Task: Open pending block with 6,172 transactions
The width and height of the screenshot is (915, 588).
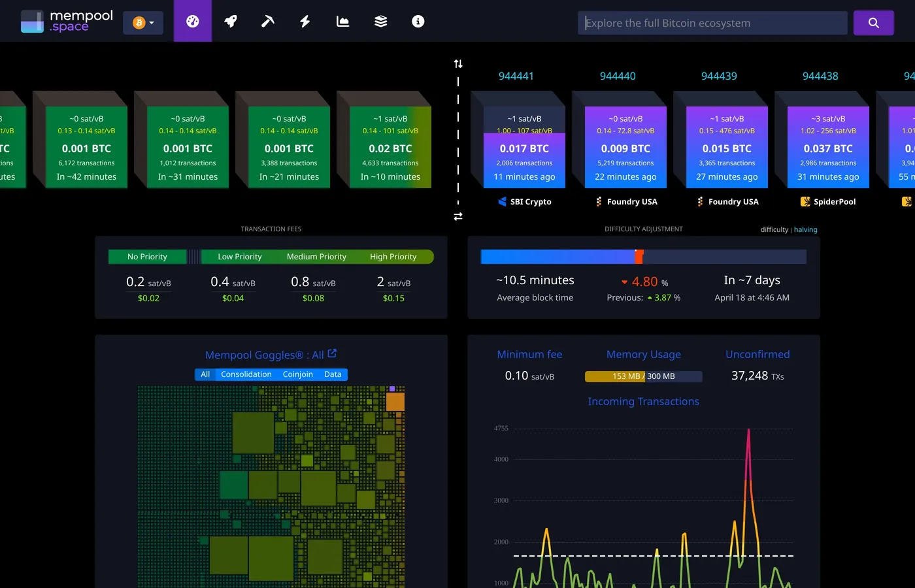Action: [x=86, y=147]
